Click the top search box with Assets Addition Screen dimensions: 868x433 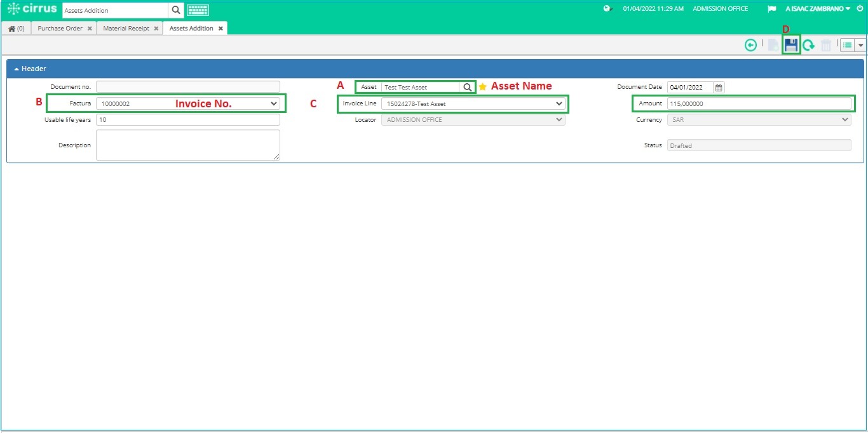[116, 10]
